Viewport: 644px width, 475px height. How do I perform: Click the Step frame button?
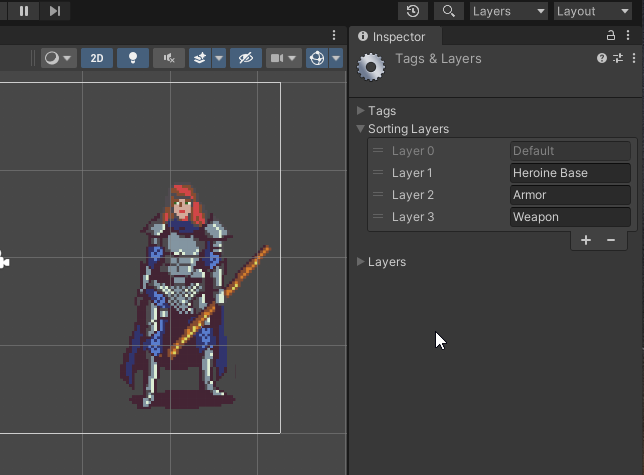coord(55,11)
